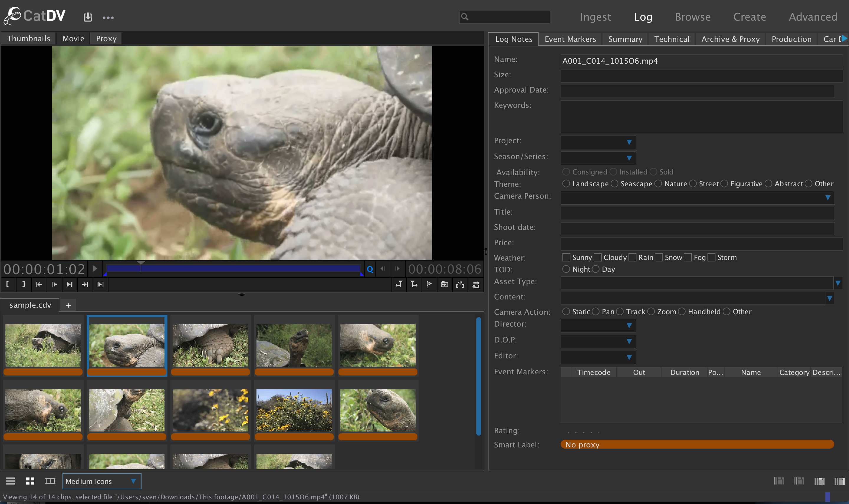Click the loop playback icon
The height and width of the screenshot is (504, 849).
(476, 285)
